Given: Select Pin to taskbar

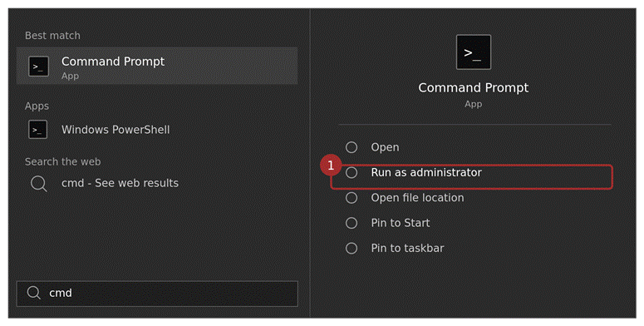Looking at the screenshot, I should tap(407, 249).
